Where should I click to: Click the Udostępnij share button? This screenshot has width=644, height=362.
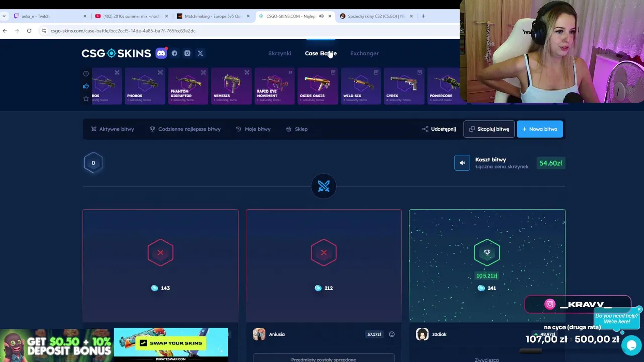(439, 129)
